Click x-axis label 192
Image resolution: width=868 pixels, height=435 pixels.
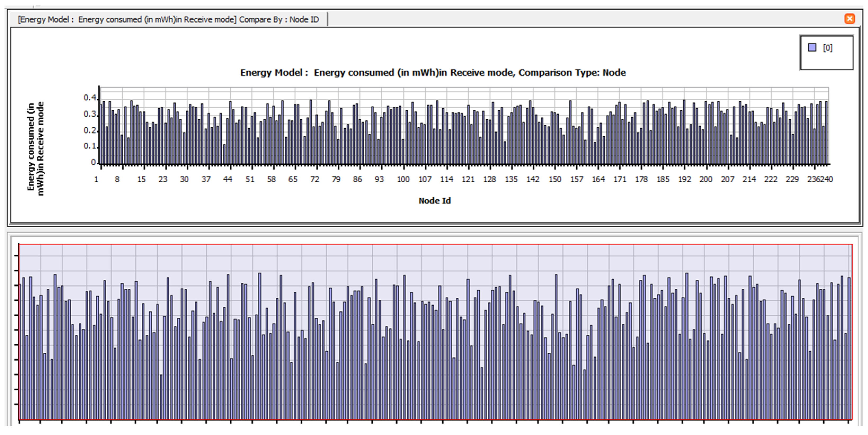[x=684, y=179]
